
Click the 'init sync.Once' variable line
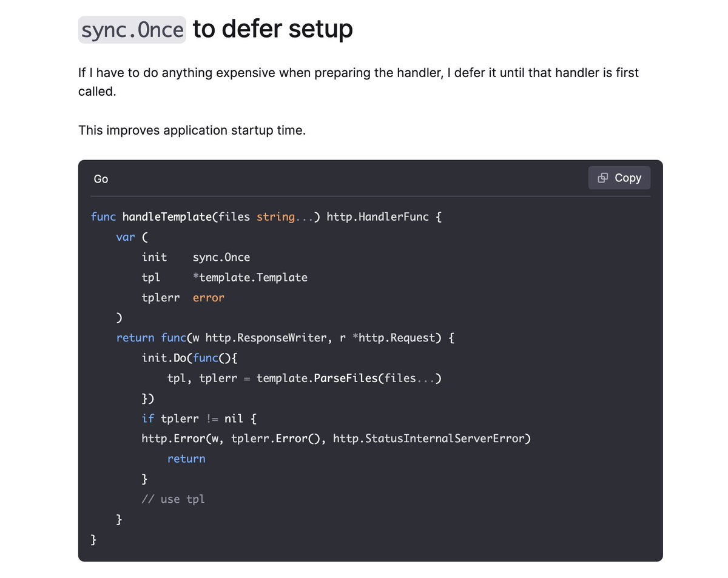196,257
